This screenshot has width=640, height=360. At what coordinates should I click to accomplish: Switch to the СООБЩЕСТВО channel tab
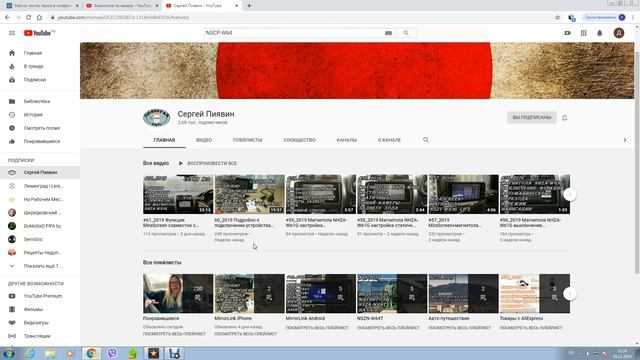pos(299,140)
